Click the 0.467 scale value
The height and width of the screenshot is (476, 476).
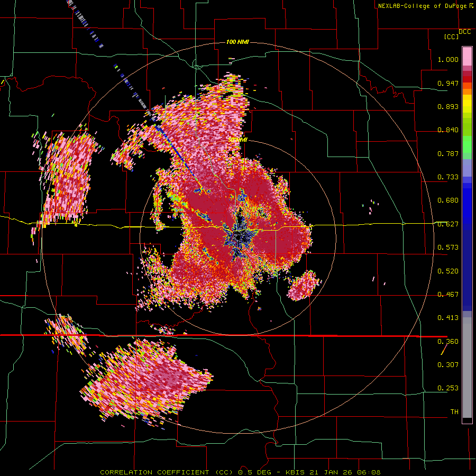[x=448, y=295]
